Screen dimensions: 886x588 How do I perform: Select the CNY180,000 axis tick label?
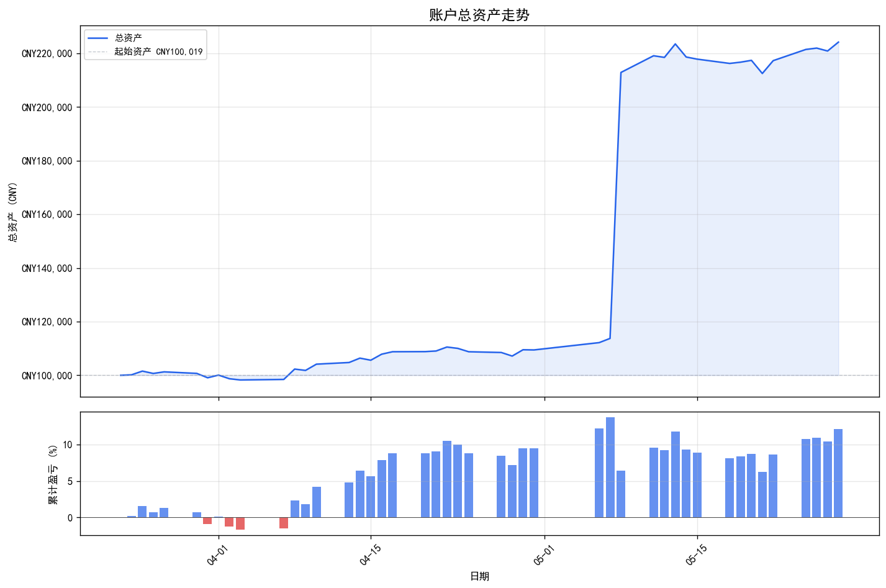click(47, 161)
